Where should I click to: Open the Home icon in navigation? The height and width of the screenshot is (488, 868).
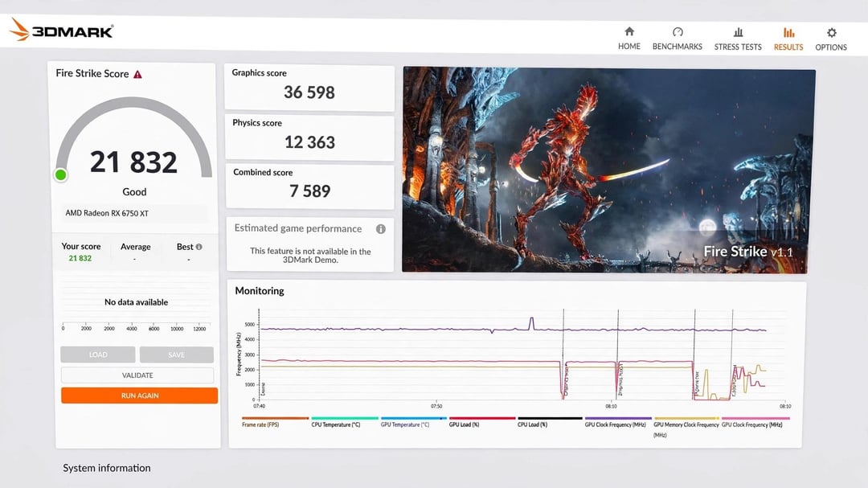click(x=628, y=31)
